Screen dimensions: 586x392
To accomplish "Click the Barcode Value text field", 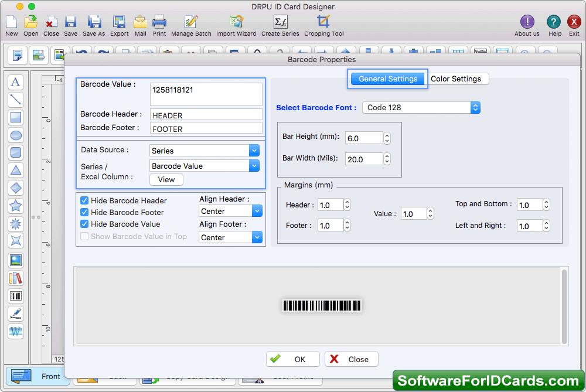I will click(x=206, y=94).
